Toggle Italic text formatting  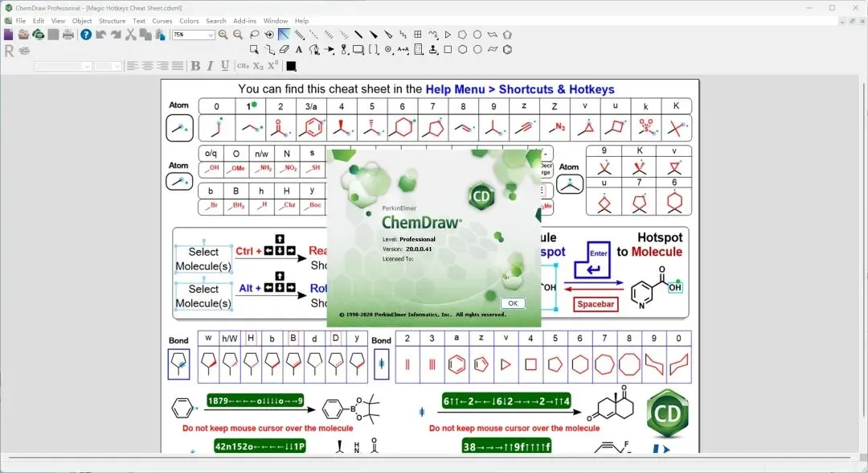tap(211, 66)
